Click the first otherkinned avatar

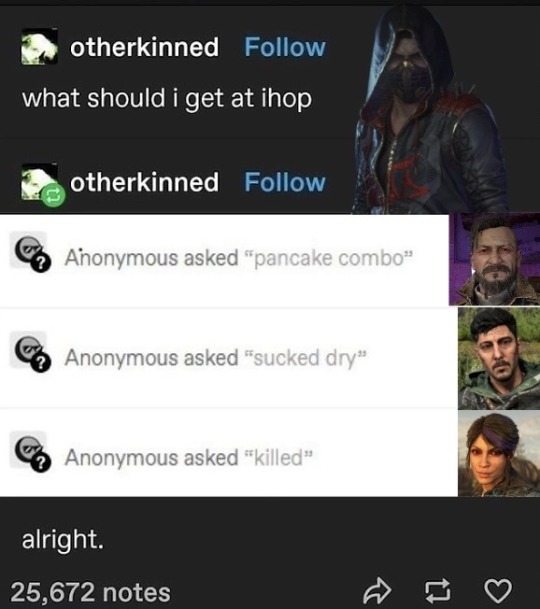coord(39,46)
